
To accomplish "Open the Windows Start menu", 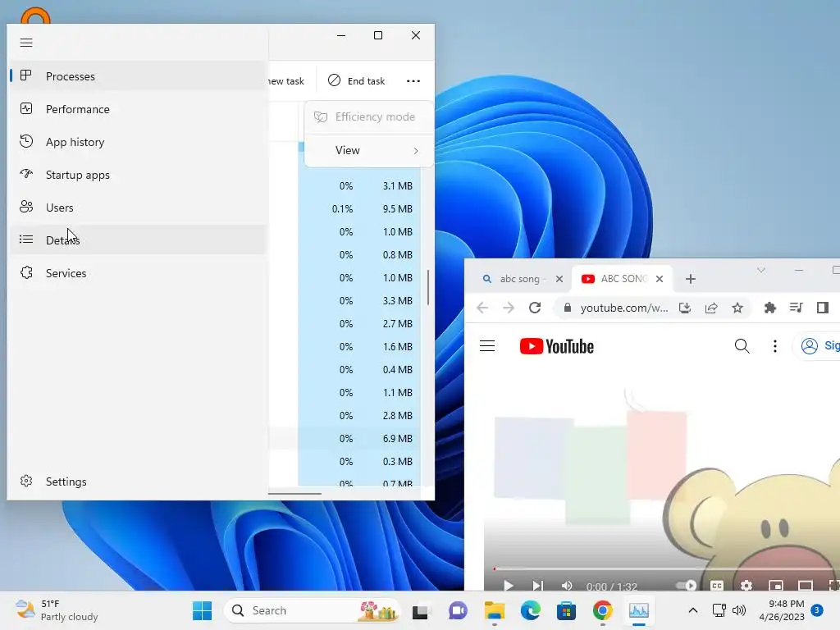I will pyautogui.click(x=202, y=610).
